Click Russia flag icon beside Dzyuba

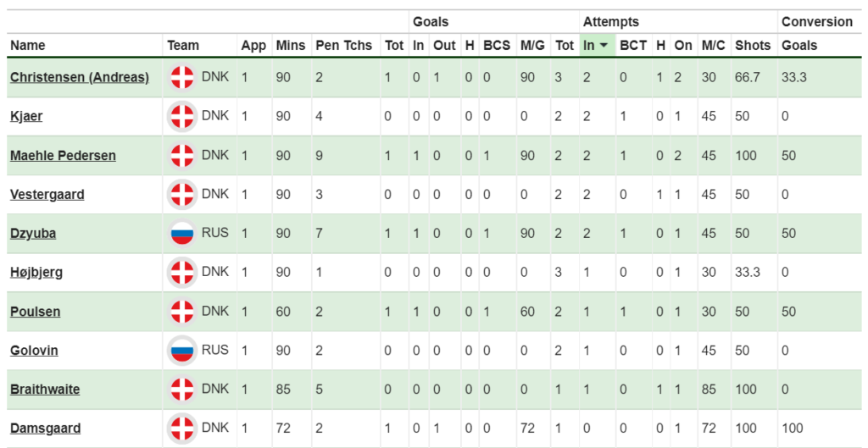pos(182,233)
